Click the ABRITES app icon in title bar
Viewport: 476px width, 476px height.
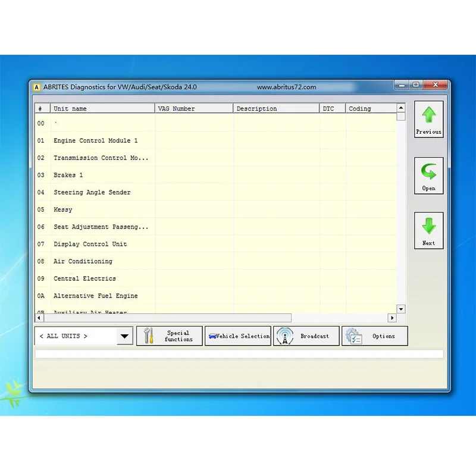point(36,87)
